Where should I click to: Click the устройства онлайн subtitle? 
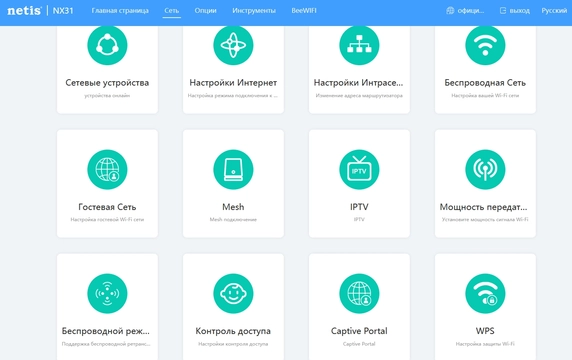107,96
